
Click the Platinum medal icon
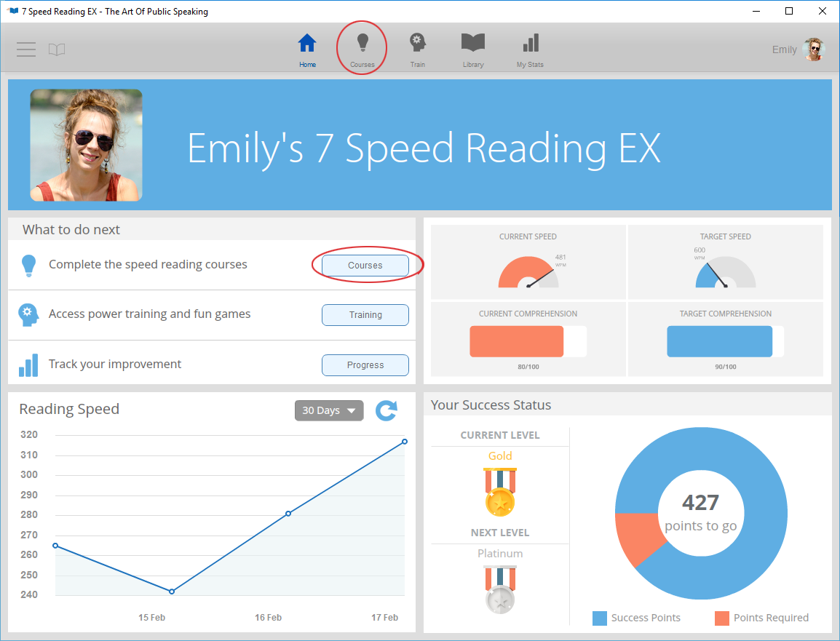coord(500,590)
